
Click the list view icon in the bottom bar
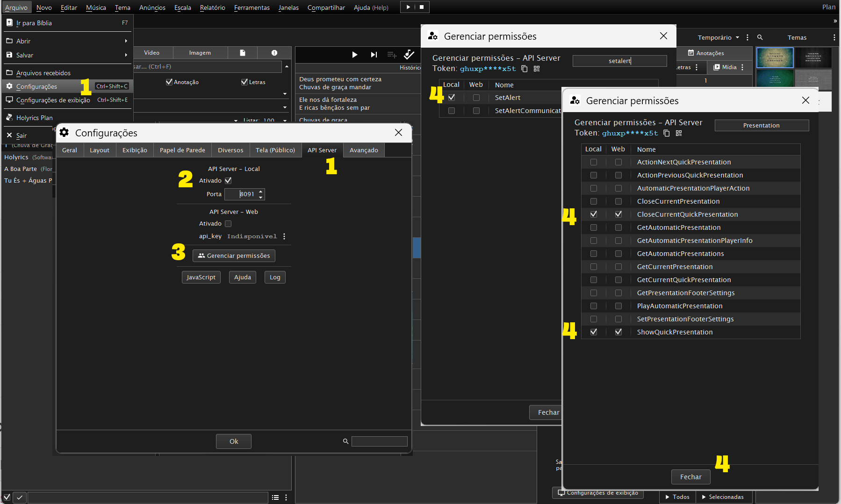275,497
